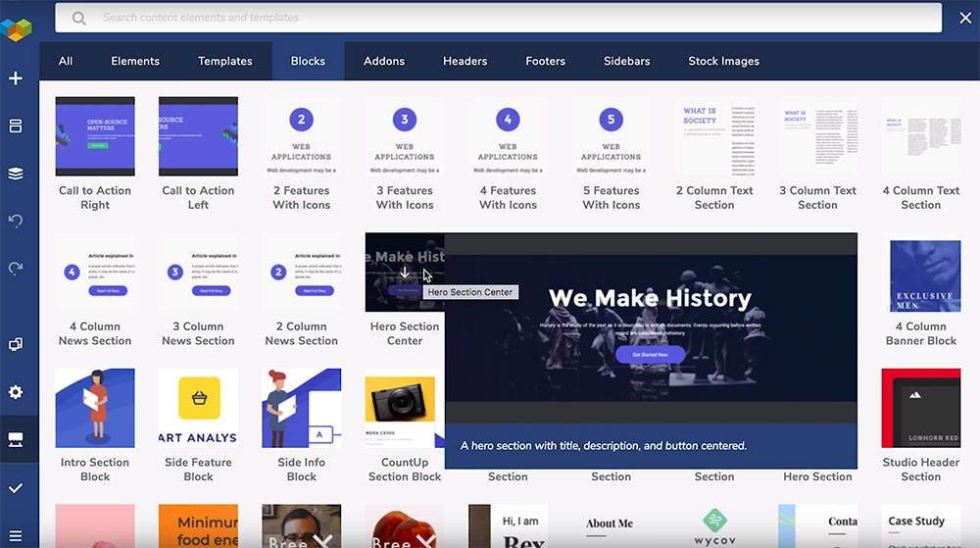
Task: Select the wycov logo thumbnail
Action: pyautogui.click(x=714, y=526)
